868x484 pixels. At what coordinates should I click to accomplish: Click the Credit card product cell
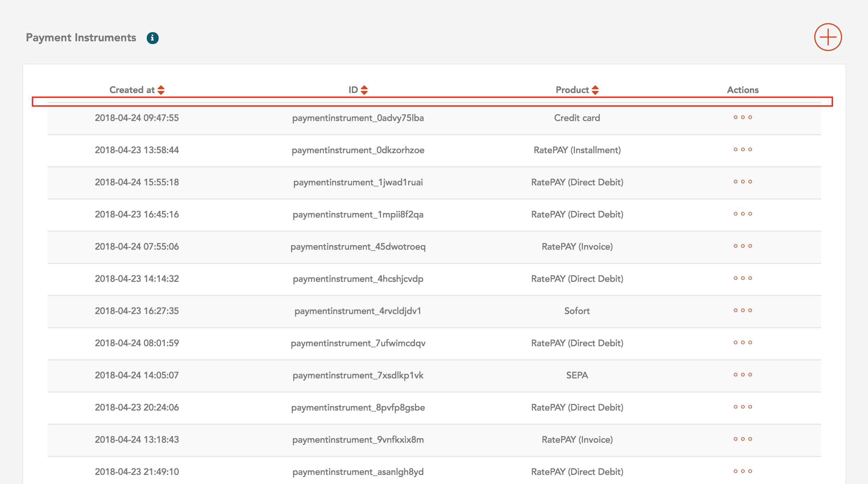tap(577, 118)
